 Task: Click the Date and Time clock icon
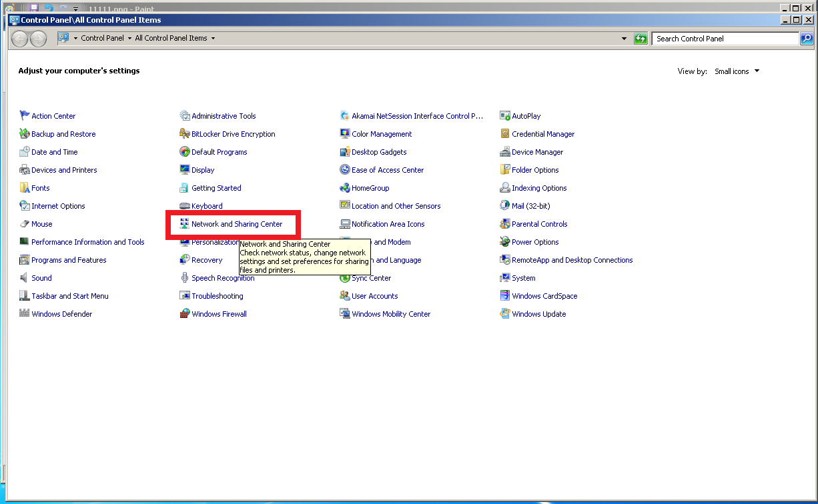25,152
